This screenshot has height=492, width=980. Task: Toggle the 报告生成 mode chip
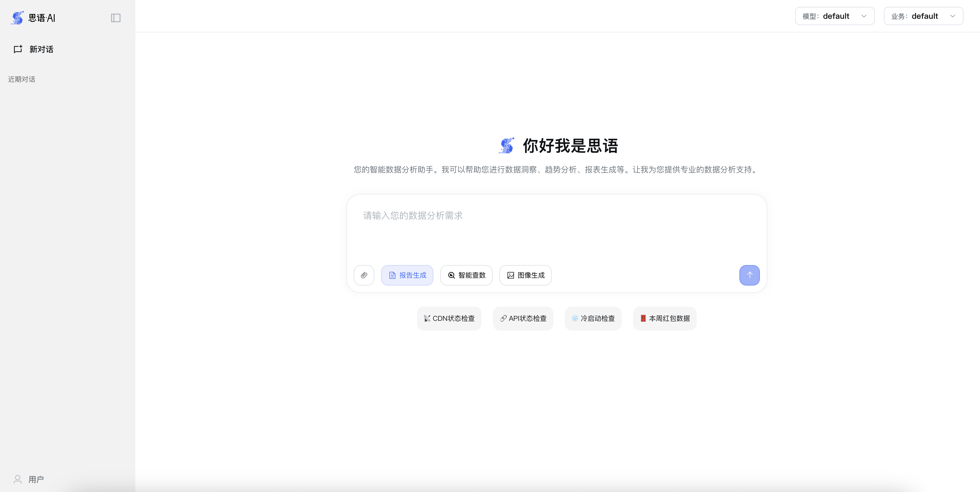tap(407, 275)
